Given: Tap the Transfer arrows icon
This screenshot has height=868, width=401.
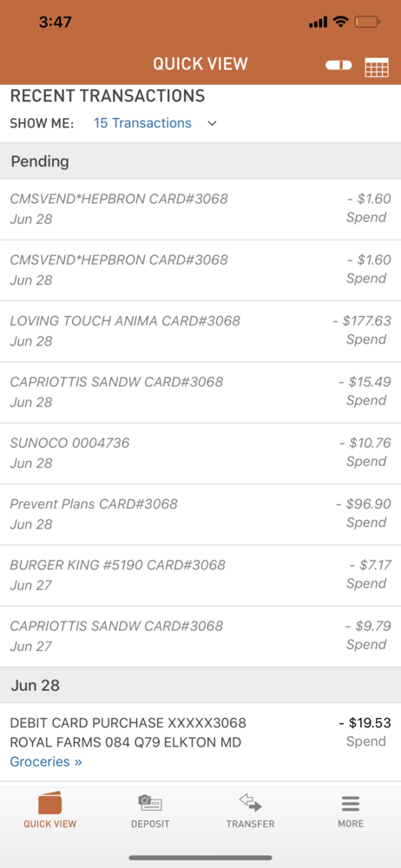Looking at the screenshot, I should click(x=250, y=803).
